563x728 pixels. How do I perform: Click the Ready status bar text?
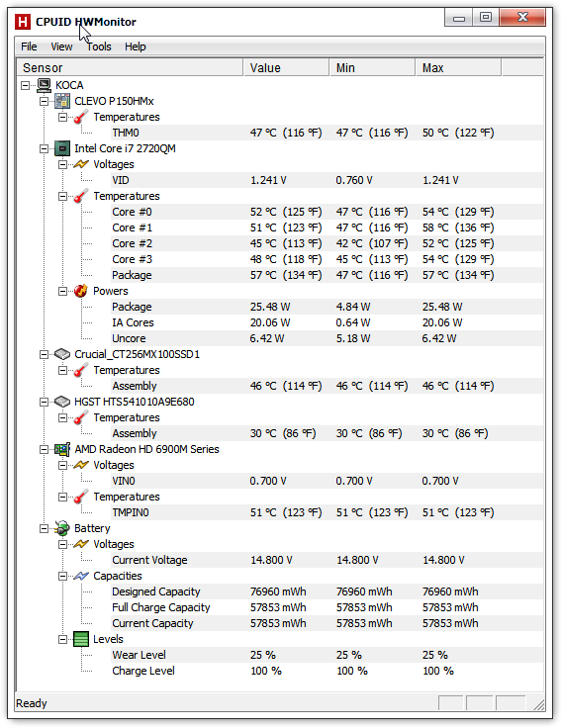[32, 703]
